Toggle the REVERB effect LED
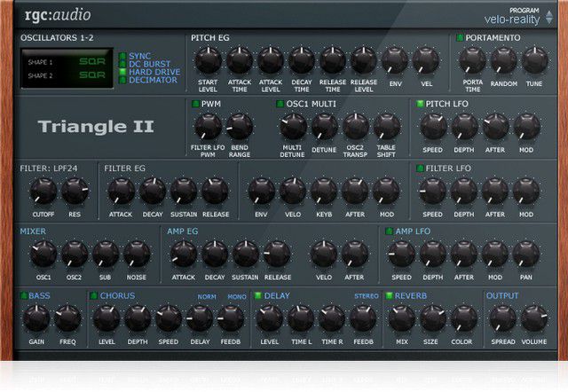 pos(390,295)
